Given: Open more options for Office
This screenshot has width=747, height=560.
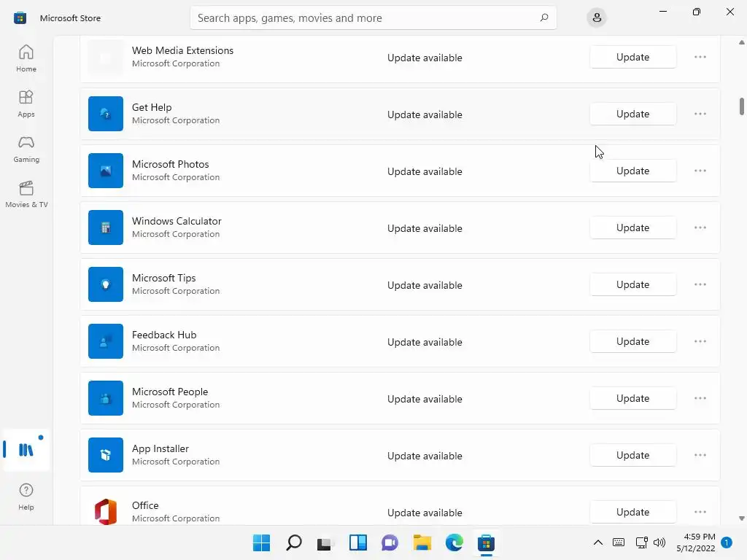Looking at the screenshot, I should click(x=700, y=512).
